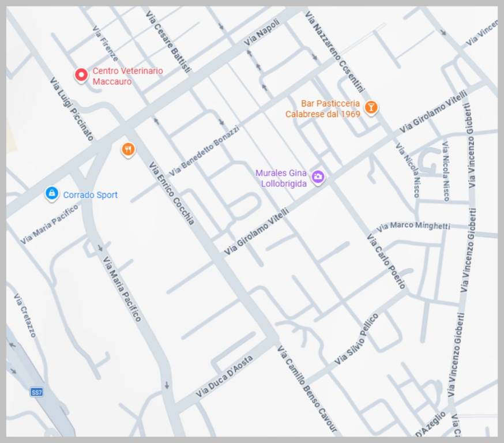The image size is (504, 443).
Task: Click the Via Marco Minghetti street label
Action: tap(413, 226)
